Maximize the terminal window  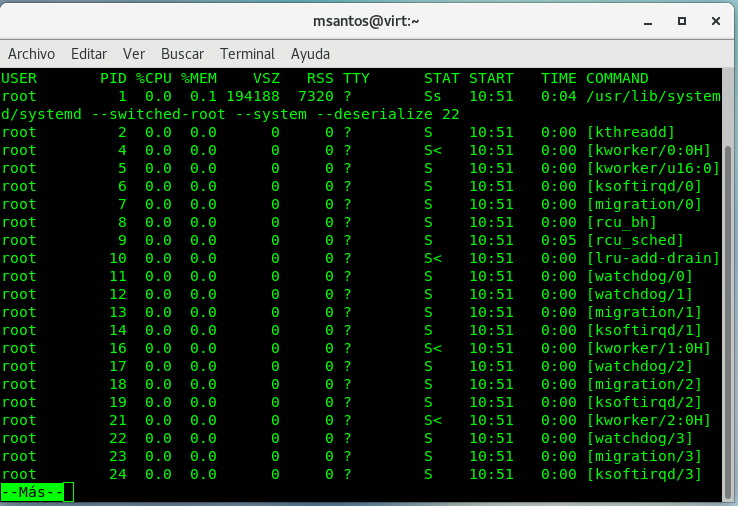[x=681, y=20]
